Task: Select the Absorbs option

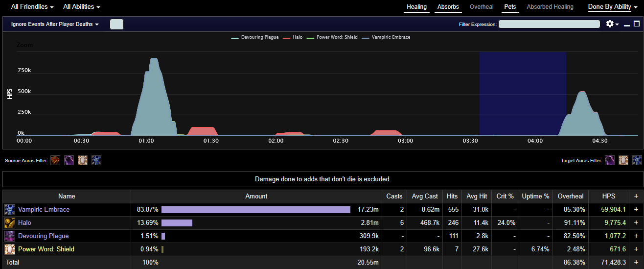Action: (x=448, y=7)
